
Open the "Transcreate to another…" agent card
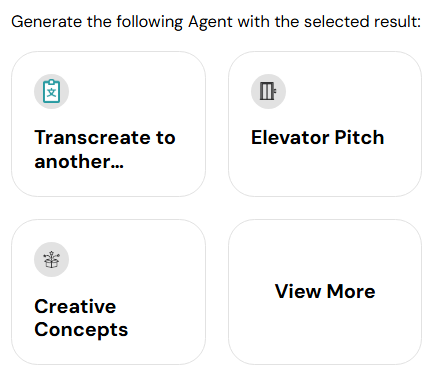108,124
